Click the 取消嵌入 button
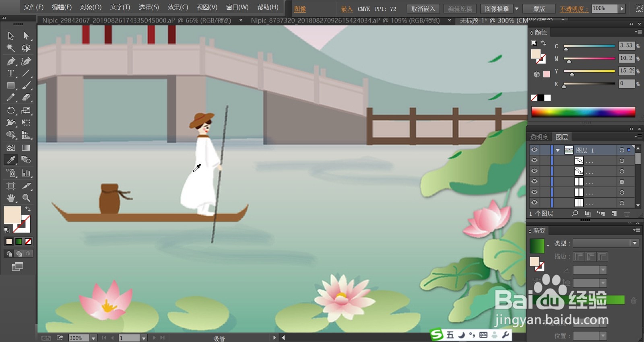This screenshot has width=644, height=342. click(423, 9)
